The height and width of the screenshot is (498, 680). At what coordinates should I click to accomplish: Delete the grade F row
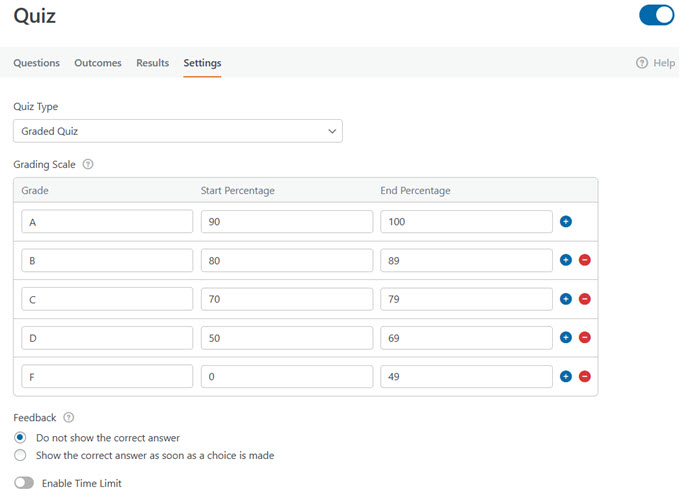[x=585, y=377]
